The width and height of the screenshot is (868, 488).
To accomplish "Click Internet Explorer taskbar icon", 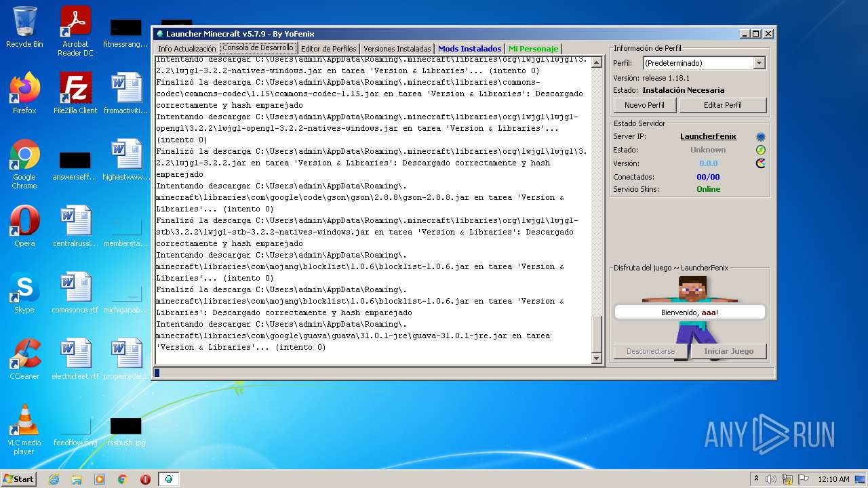I will tap(54, 479).
